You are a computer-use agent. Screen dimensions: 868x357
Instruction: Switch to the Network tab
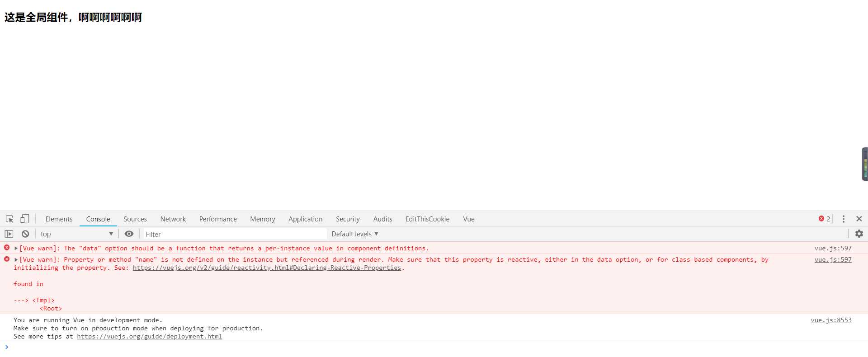173,219
